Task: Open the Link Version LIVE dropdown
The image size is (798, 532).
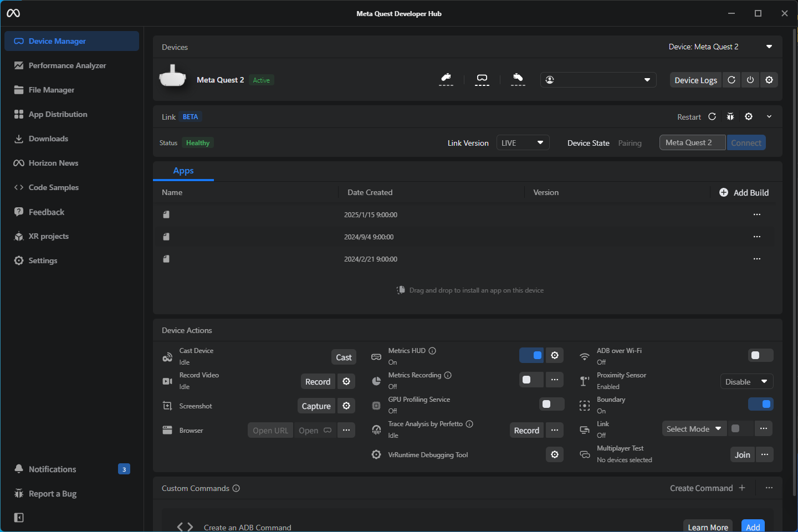Action: pyautogui.click(x=523, y=143)
